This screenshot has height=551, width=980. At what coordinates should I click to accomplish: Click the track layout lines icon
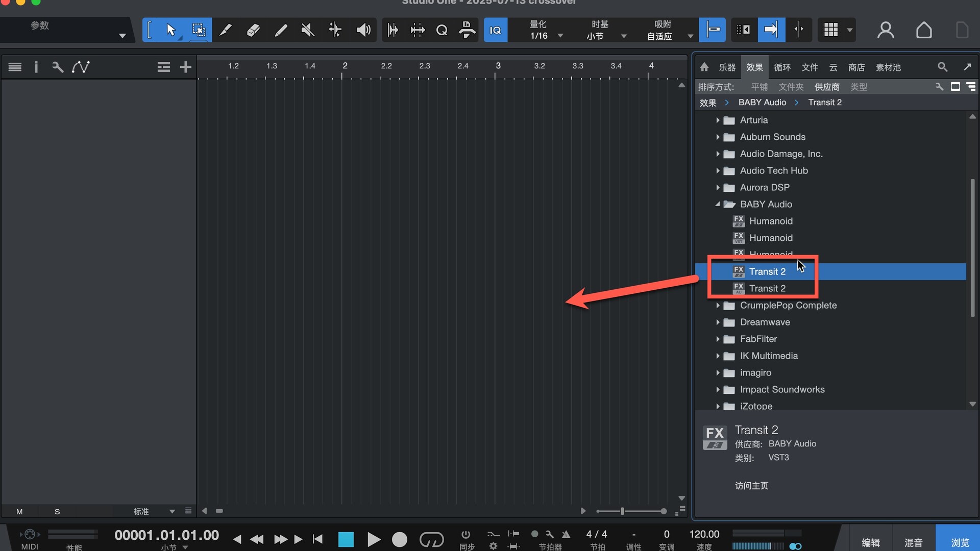(x=163, y=67)
